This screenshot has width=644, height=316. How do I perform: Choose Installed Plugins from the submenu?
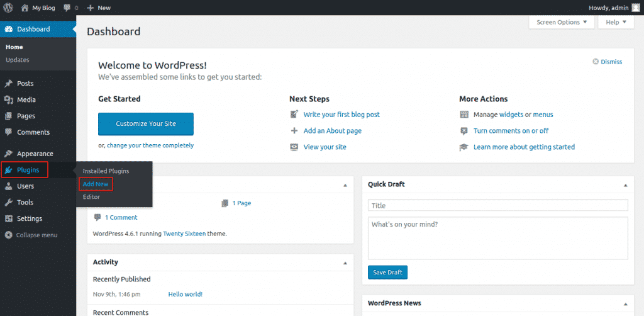[106, 171]
